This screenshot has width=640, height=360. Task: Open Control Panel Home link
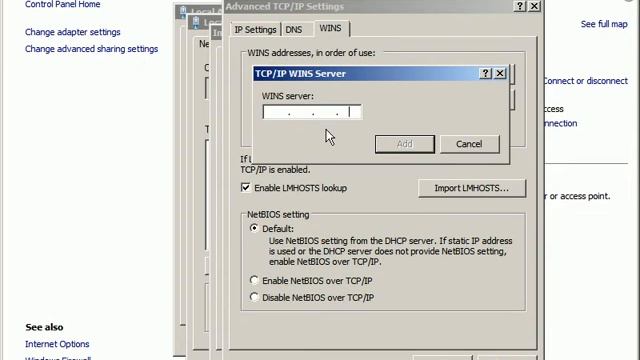point(62,4)
